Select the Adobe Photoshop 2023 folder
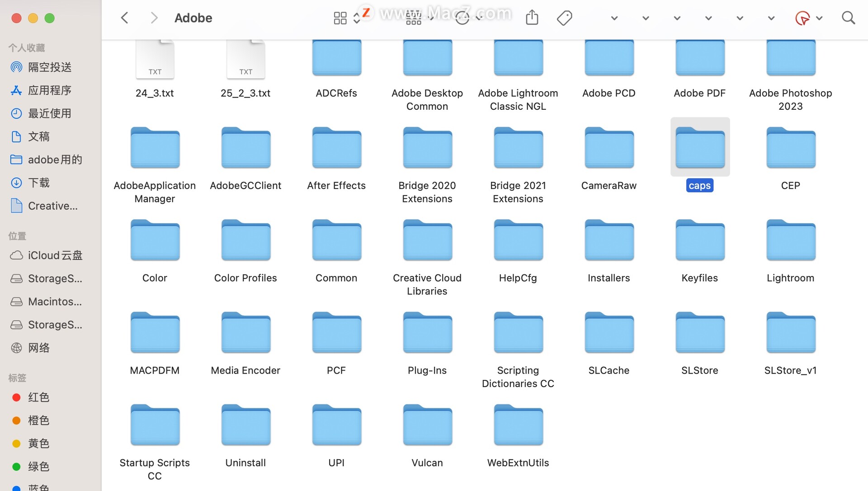Screen dimensions: 868x491 [x=791, y=58]
